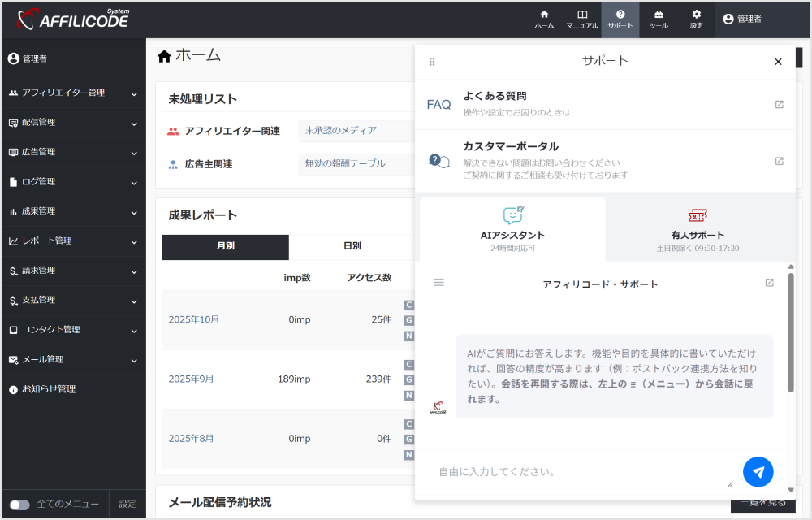Open the 未承認のメディア link
Screen dimensions: 812x520
point(340,130)
